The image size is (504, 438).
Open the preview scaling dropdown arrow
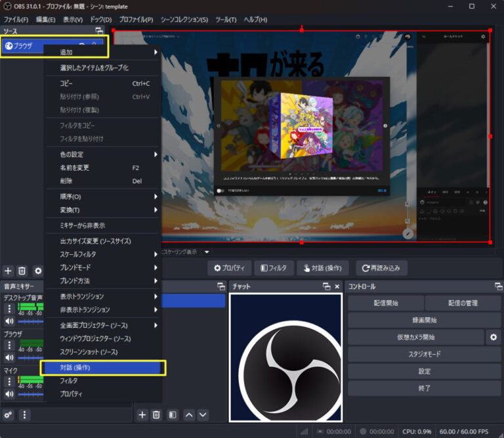click(x=206, y=252)
